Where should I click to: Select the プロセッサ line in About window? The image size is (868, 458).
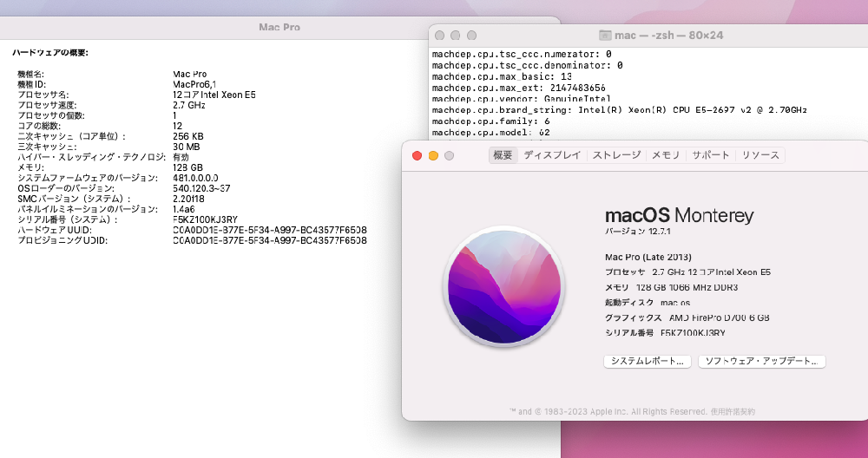[x=688, y=272]
